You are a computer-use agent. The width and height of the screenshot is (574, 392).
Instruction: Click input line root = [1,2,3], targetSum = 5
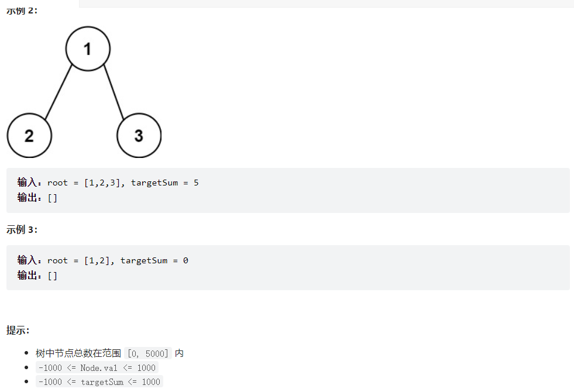point(123,183)
